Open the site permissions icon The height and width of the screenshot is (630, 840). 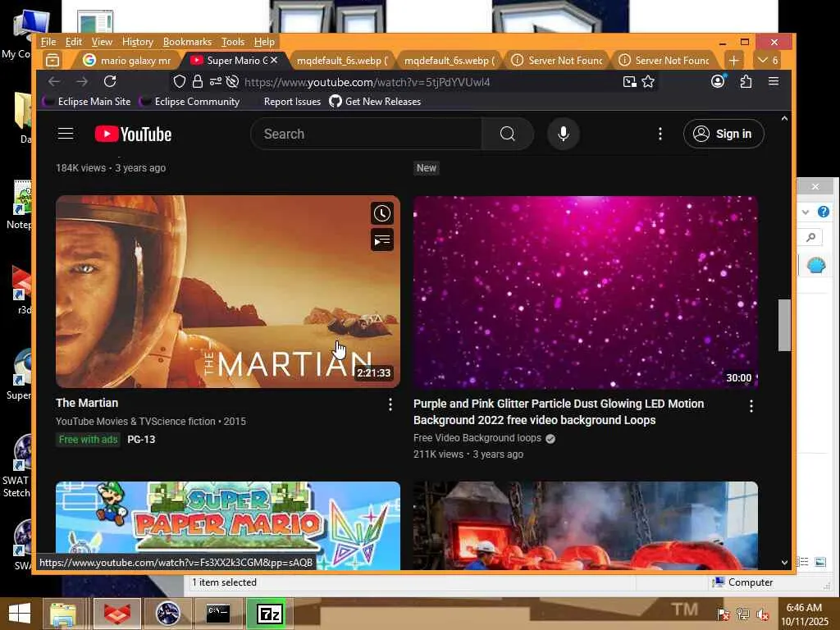point(216,81)
